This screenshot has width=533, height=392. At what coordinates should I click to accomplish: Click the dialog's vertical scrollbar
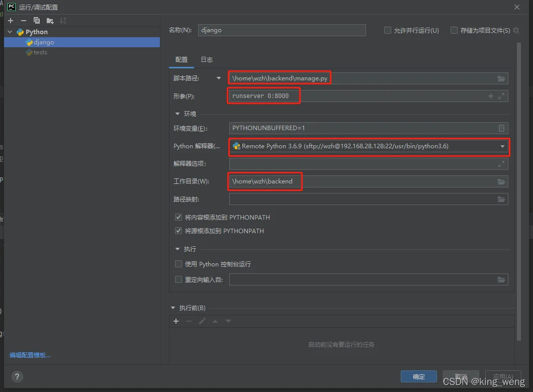click(x=519, y=191)
